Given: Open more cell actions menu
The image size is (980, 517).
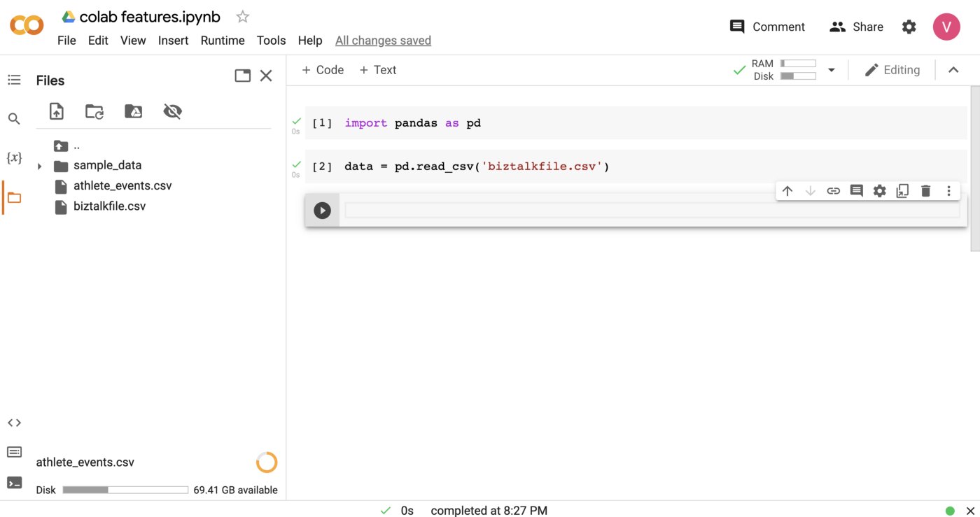Looking at the screenshot, I should 948,191.
